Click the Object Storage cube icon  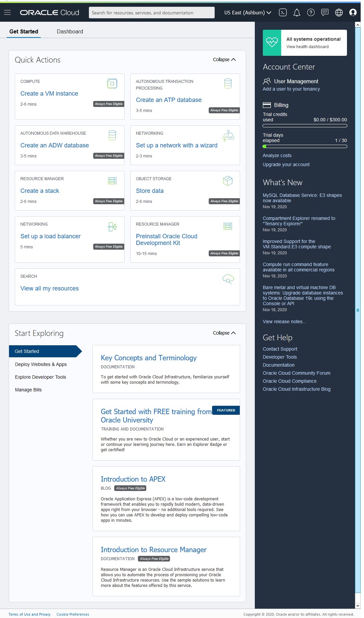[228, 181]
